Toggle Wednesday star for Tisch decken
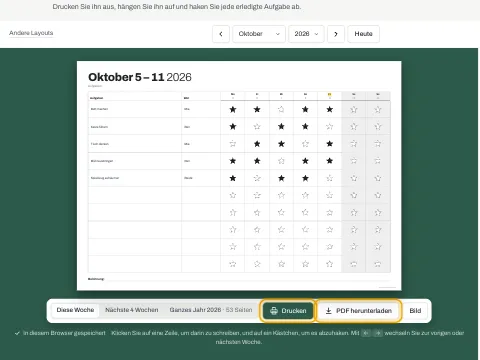The height and width of the screenshot is (360, 480). pyautogui.click(x=281, y=144)
